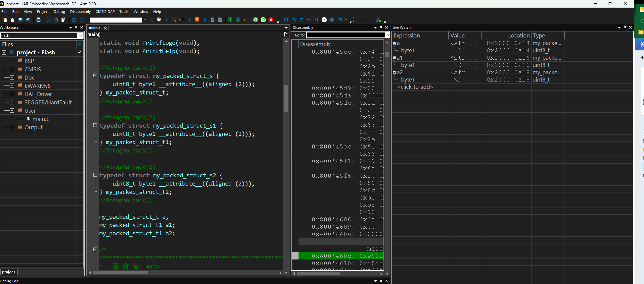The image size is (644, 284).
Task: Step Over the current statement
Action: [286, 20]
